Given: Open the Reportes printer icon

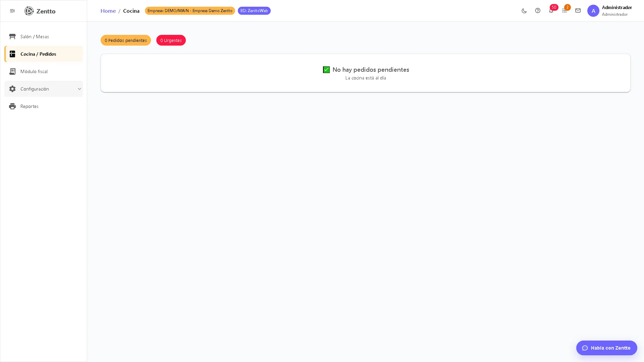Looking at the screenshot, I should pyautogui.click(x=12, y=106).
